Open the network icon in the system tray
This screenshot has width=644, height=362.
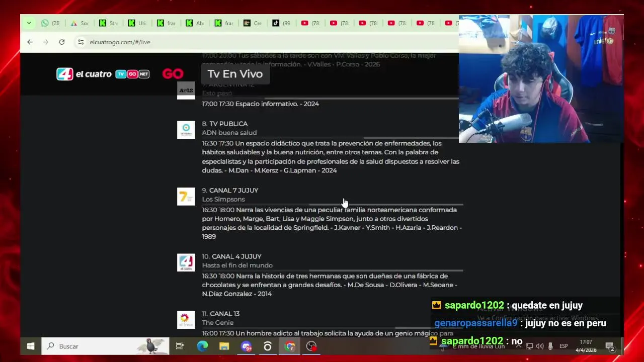pyautogui.click(x=529, y=346)
